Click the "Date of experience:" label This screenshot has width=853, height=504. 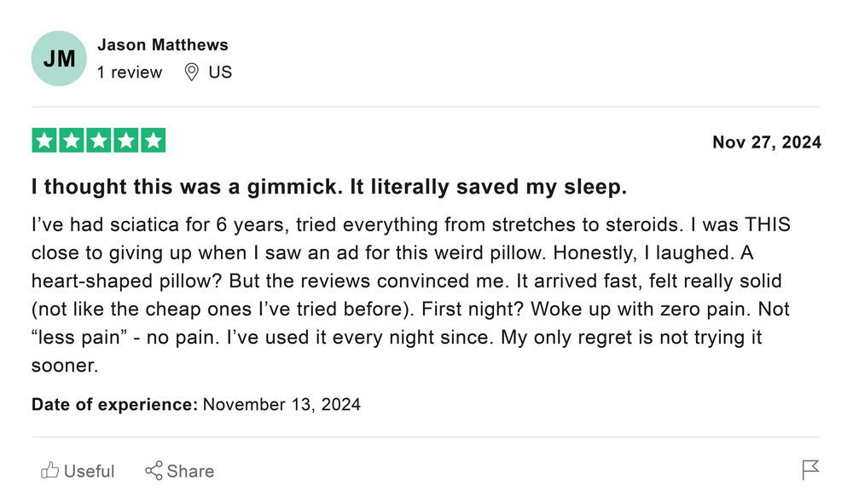point(114,404)
